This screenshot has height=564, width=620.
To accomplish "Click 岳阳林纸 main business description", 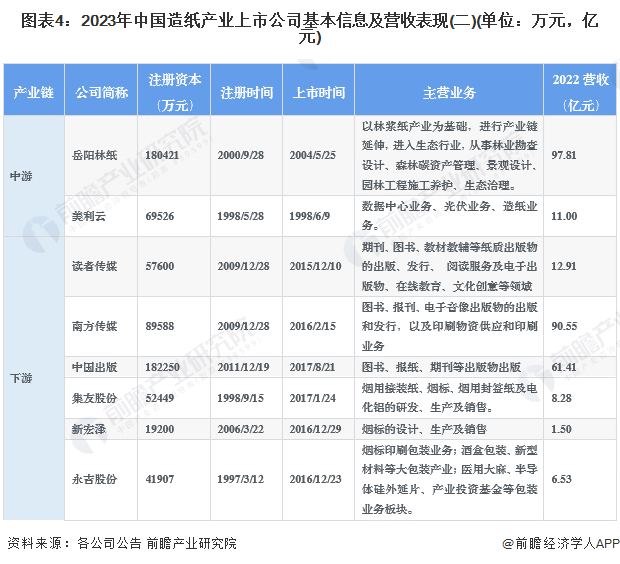I will coord(450,155).
